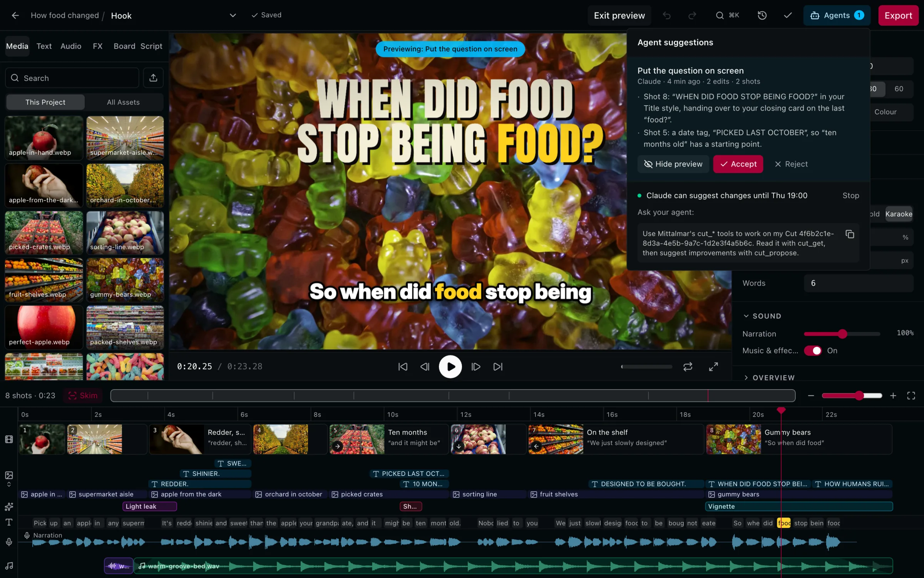Step forward one frame
Screen dimensions: 924x578
tap(476, 366)
